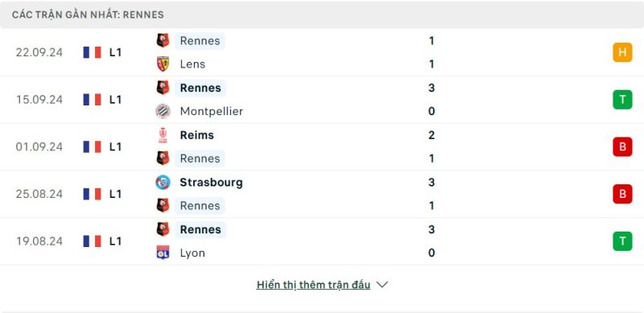
Task: Select the Reims team name
Action: (196, 135)
